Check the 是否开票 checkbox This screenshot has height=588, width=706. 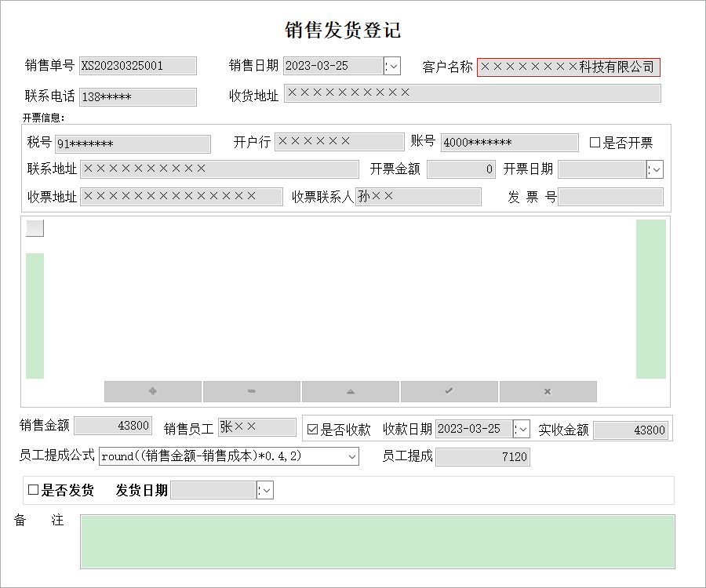[595, 143]
